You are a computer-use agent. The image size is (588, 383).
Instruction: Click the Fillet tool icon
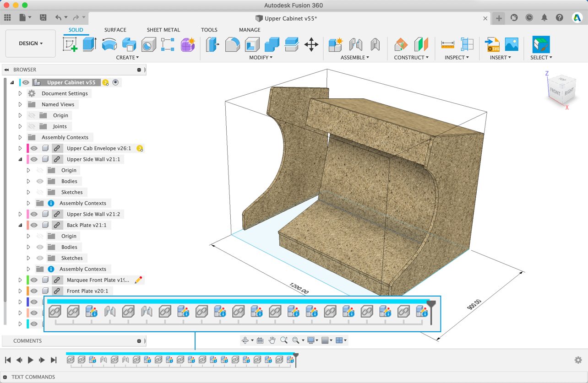click(232, 44)
